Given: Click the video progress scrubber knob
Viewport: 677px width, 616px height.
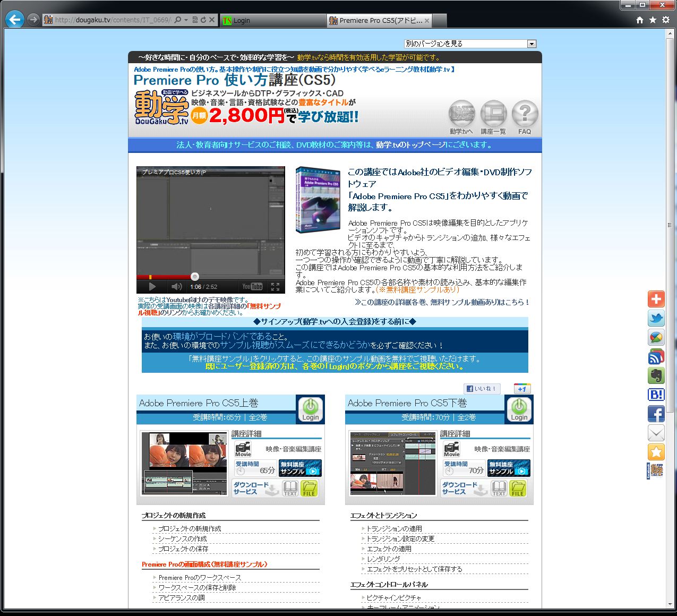Looking at the screenshot, I should (195, 276).
